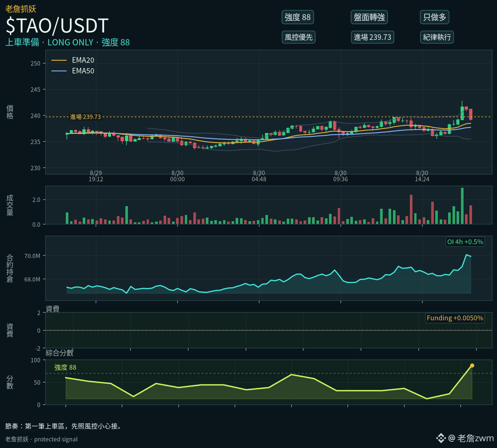This screenshot has width=497, height=448.
Task: Click the @老詹zwm handle
Action: pos(471,438)
